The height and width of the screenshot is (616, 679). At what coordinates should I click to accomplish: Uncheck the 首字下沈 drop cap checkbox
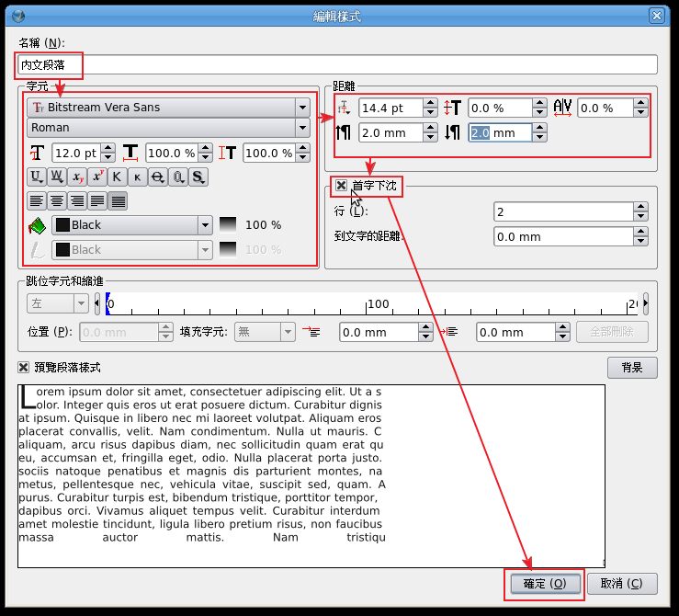point(341,186)
